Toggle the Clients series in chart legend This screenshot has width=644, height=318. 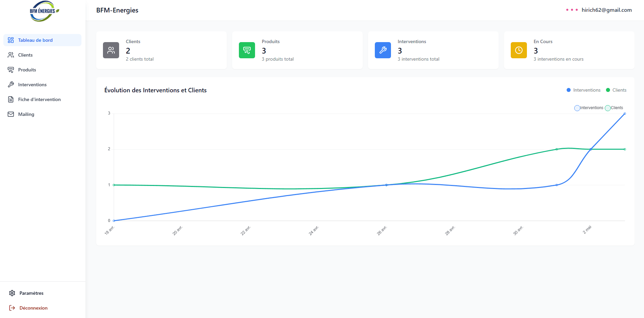[x=614, y=108]
